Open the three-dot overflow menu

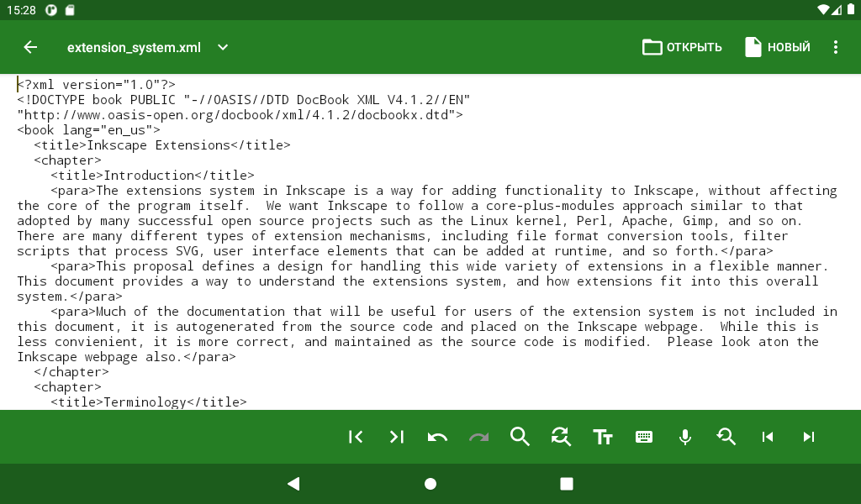[835, 47]
